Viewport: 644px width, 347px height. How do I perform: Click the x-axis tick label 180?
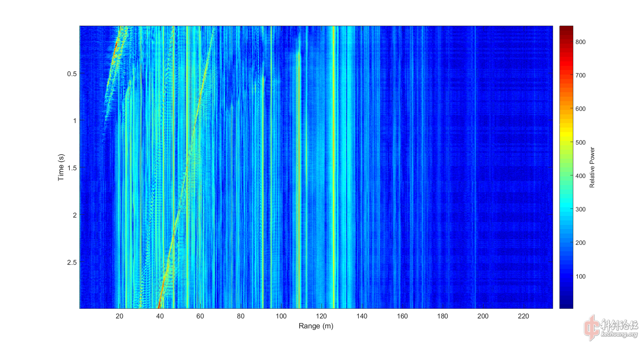[x=442, y=316]
